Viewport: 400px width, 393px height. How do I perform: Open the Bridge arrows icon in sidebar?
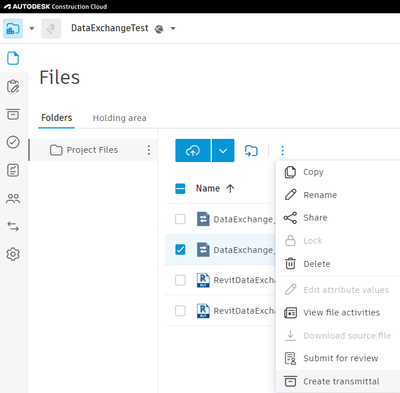click(13, 227)
